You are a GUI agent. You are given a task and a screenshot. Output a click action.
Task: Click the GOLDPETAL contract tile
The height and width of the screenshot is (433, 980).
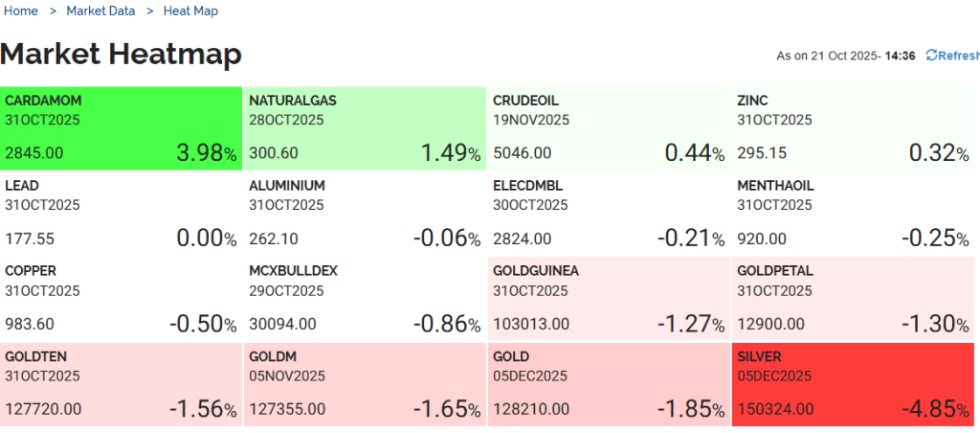[853, 298]
